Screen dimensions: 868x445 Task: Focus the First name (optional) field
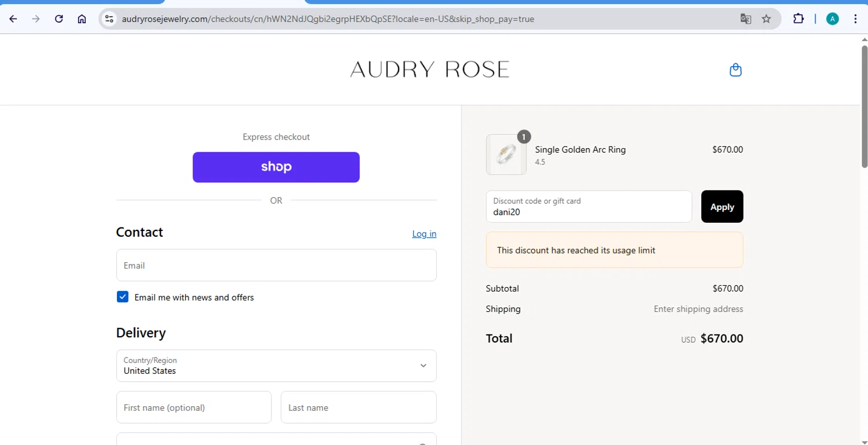(194, 407)
